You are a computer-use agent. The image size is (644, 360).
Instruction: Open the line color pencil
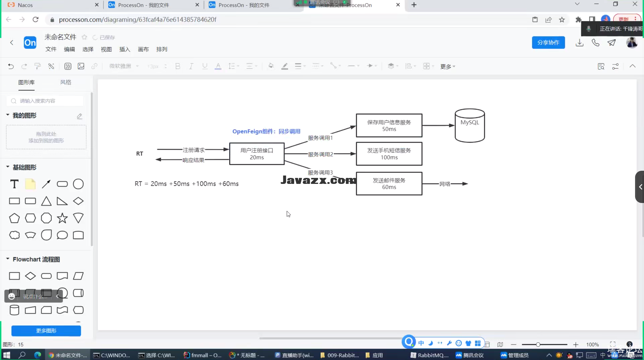284,66
